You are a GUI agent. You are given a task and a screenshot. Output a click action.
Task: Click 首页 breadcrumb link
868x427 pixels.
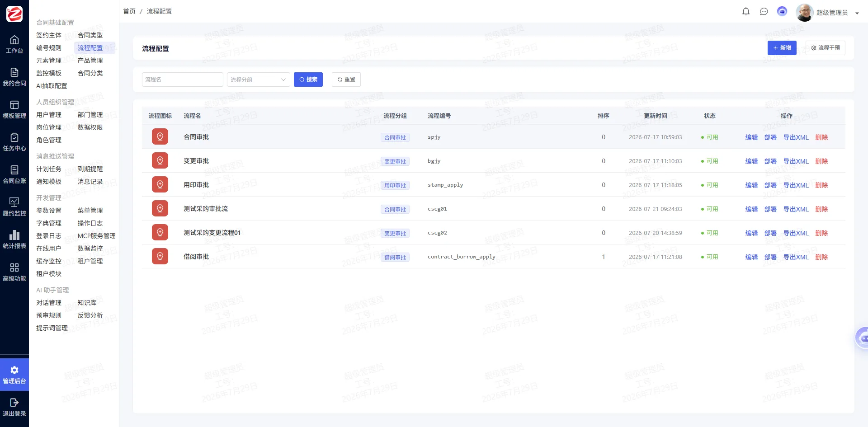click(x=129, y=11)
